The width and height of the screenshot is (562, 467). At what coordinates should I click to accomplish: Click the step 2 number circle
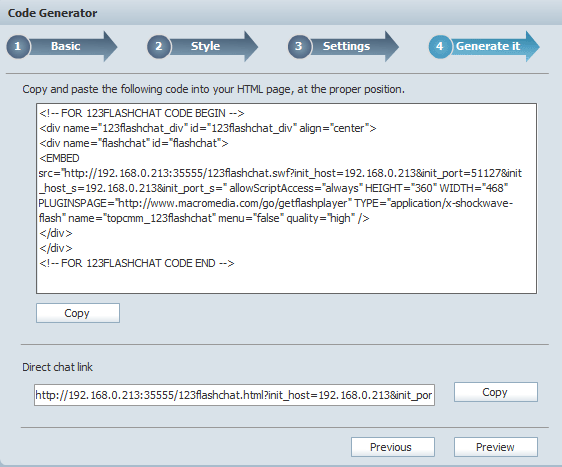158,46
